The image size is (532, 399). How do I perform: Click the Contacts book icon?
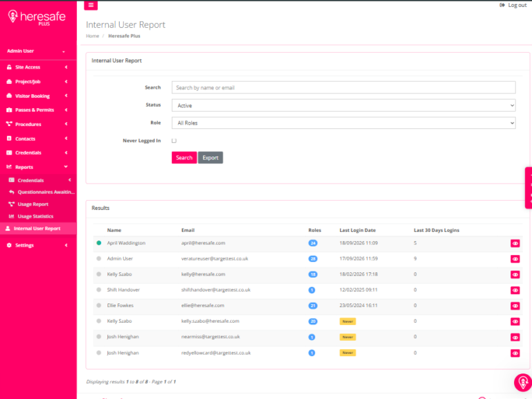9,139
